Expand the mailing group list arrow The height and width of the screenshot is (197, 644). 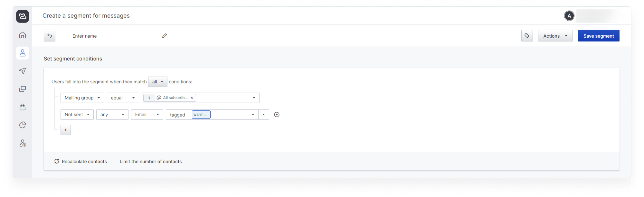(x=254, y=98)
